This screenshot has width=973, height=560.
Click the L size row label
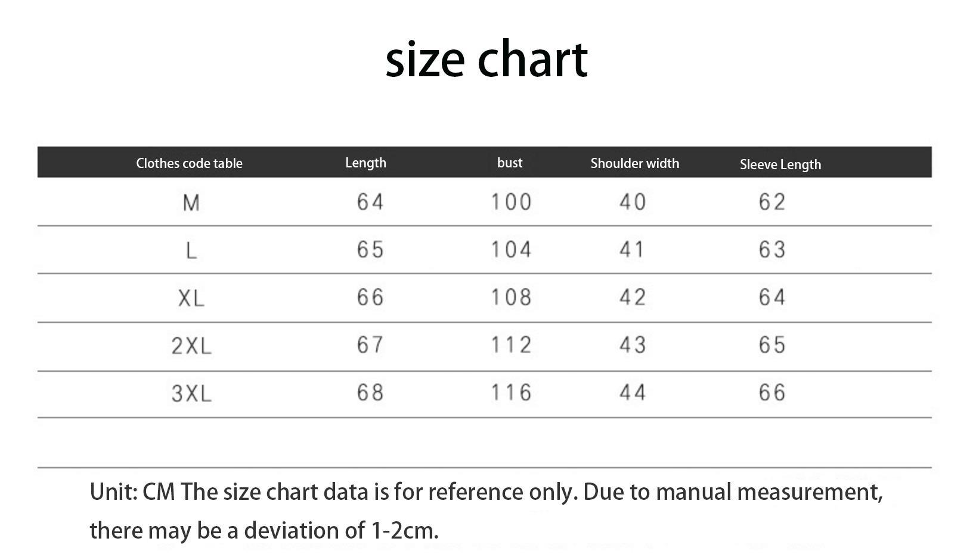[x=191, y=250]
